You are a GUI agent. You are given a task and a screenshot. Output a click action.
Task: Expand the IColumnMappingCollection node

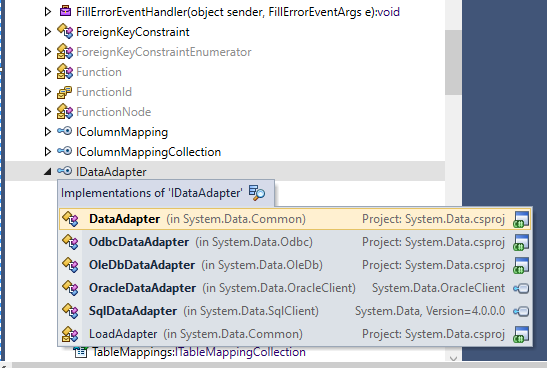coord(48,151)
